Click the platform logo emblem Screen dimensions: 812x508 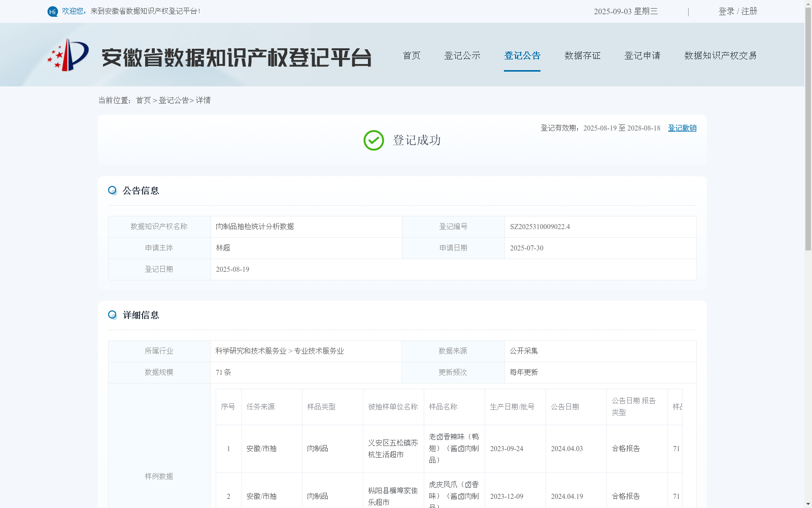pos(68,55)
